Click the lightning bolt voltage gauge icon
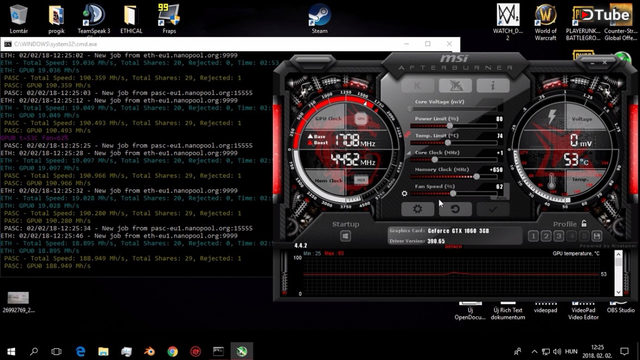 pyautogui.click(x=552, y=116)
